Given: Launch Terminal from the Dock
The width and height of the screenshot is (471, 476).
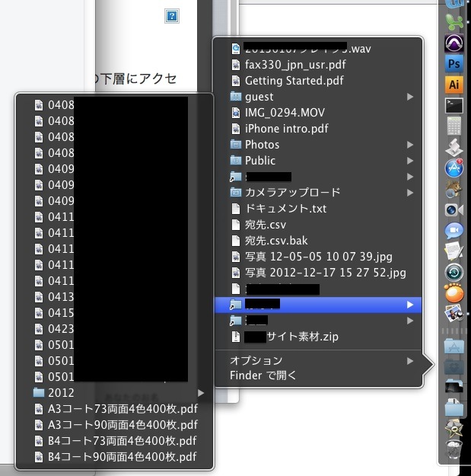Looking at the screenshot, I should click(x=454, y=105).
